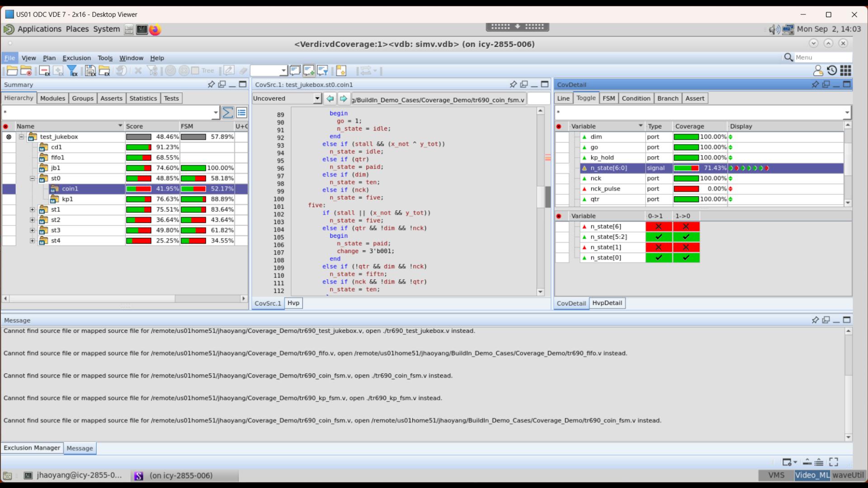The height and width of the screenshot is (488, 868).
Task: Expand the st4 tree node
Action: point(32,240)
